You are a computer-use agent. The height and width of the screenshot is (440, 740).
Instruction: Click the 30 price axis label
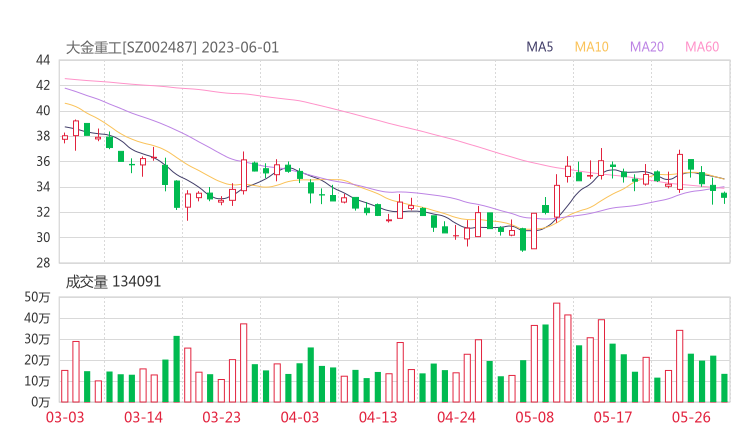click(42, 237)
